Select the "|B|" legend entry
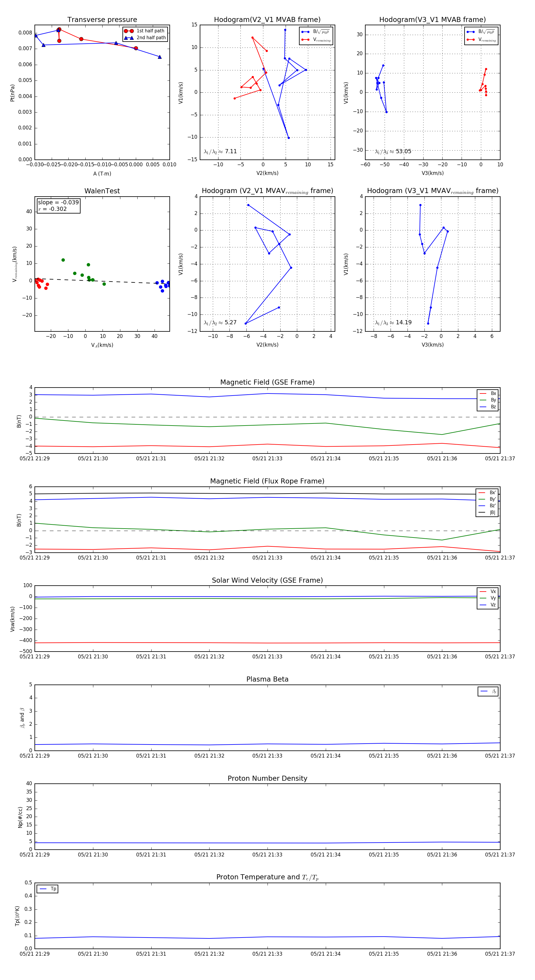The image size is (535, 980). click(487, 513)
